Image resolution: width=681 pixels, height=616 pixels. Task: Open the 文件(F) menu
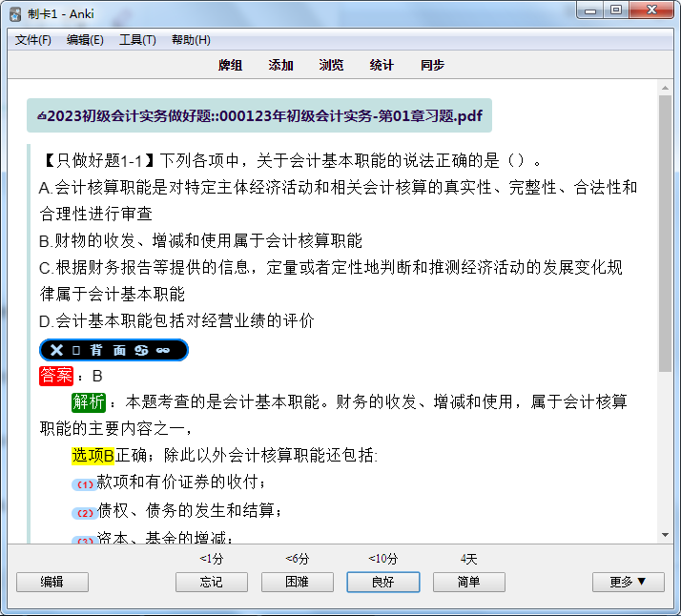click(x=33, y=40)
